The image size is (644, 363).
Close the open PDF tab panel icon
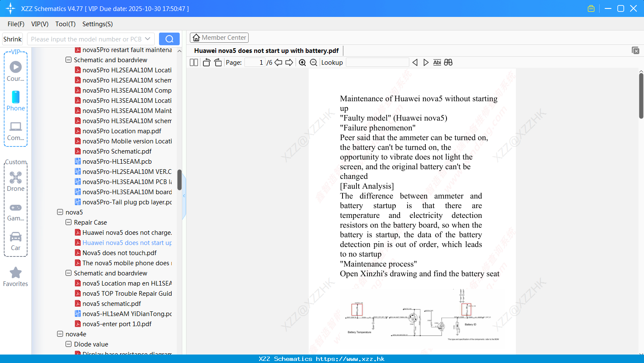pos(636,50)
